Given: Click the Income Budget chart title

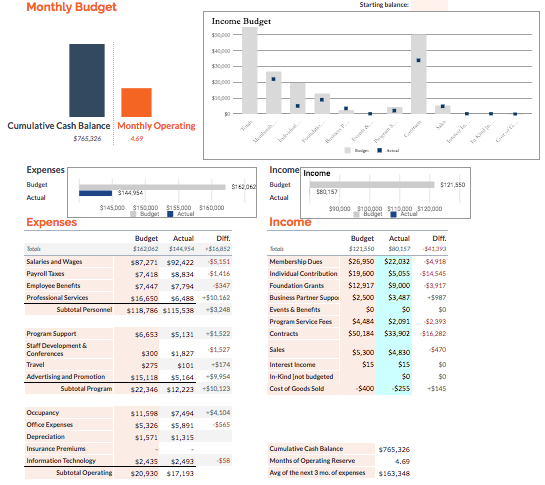Looking at the screenshot, I should coord(241,21).
